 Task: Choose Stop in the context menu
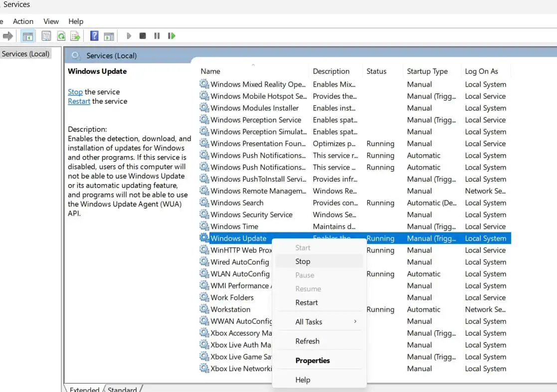[x=303, y=261]
